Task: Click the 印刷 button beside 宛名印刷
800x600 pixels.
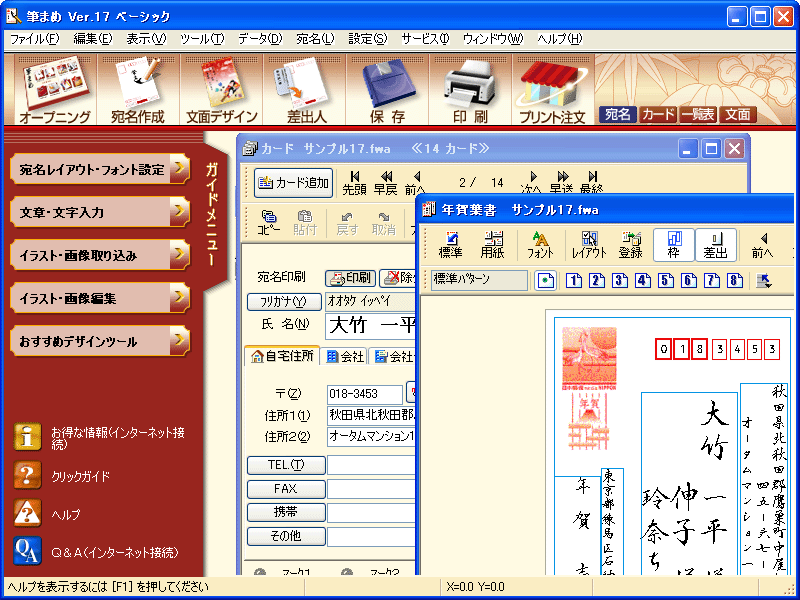Action: tap(351, 278)
